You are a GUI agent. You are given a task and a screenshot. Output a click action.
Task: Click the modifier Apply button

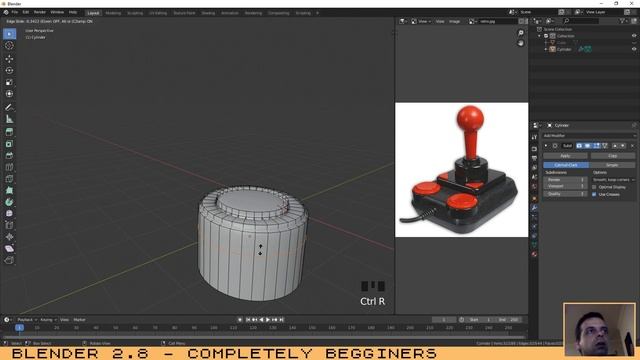tap(565, 156)
